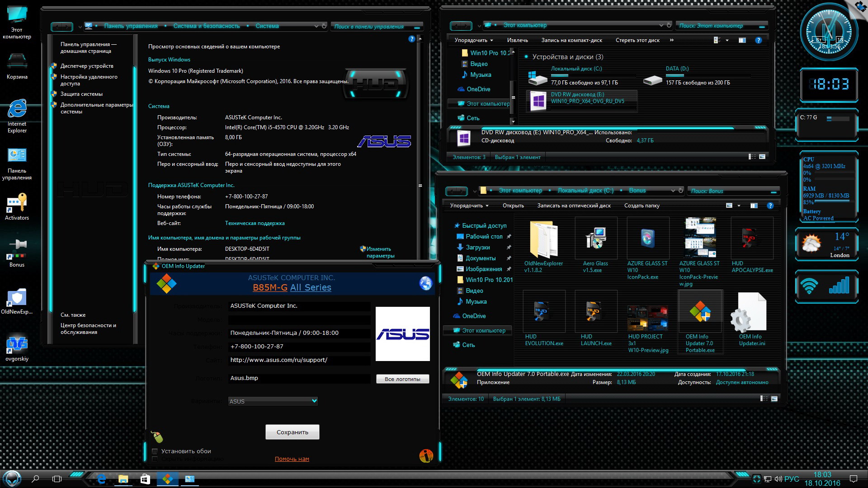Refresh the This PC explorer address bar
868x488 pixels.
[x=669, y=25]
